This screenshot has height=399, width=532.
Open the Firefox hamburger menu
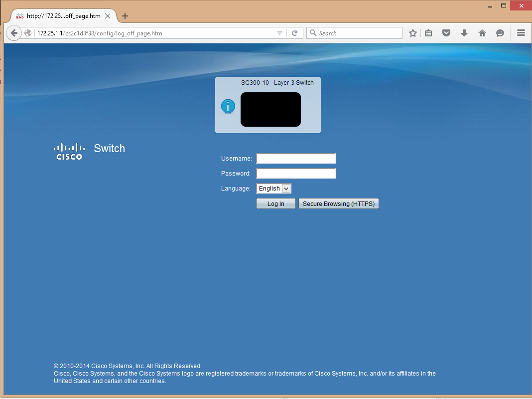521,33
